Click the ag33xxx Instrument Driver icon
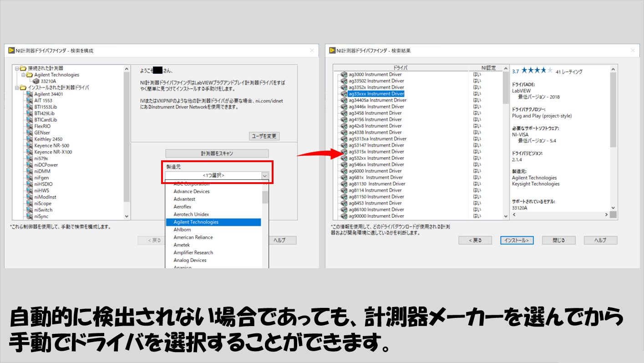The image size is (644, 363). pyautogui.click(x=344, y=94)
